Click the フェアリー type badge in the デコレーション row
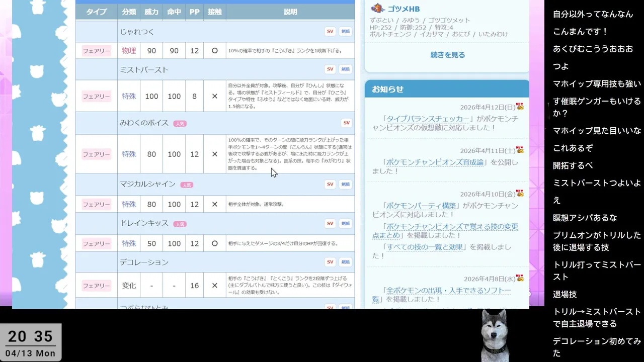The image size is (644, 362). tap(96, 286)
